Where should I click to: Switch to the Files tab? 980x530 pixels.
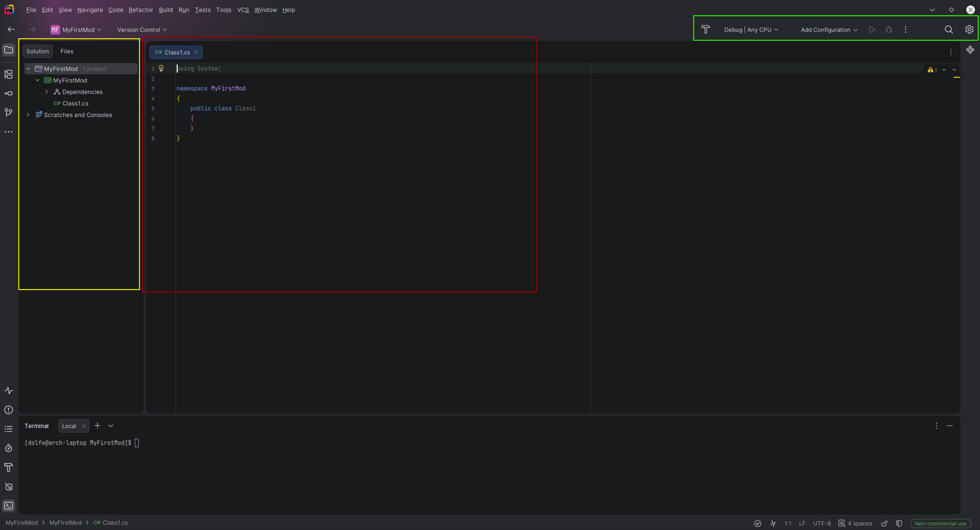point(67,51)
